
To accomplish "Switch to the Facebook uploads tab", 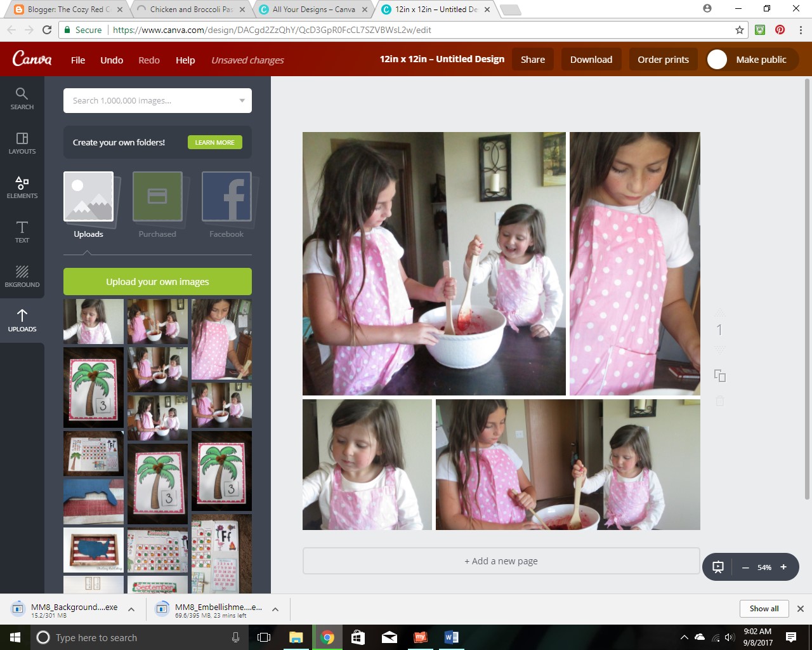I will pyautogui.click(x=226, y=204).
